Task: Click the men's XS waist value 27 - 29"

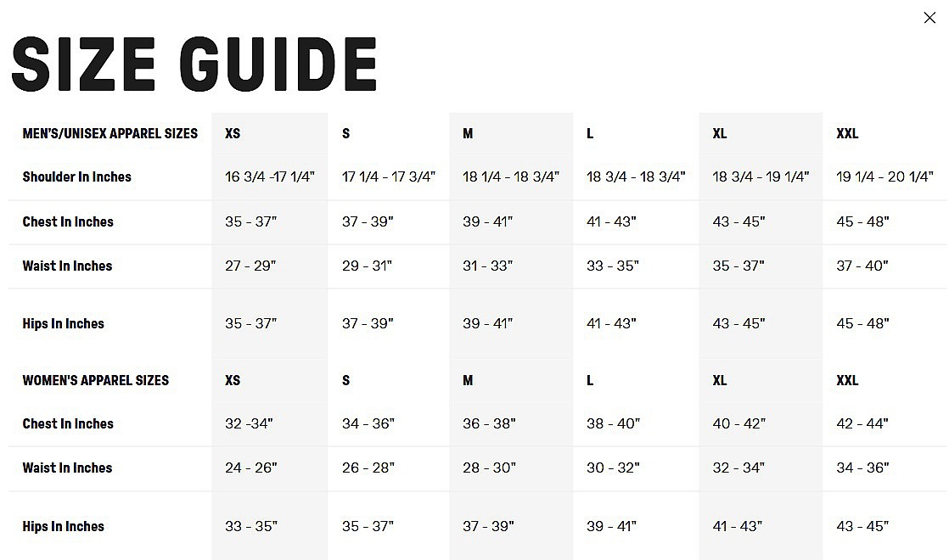Action: click(250, 266)
